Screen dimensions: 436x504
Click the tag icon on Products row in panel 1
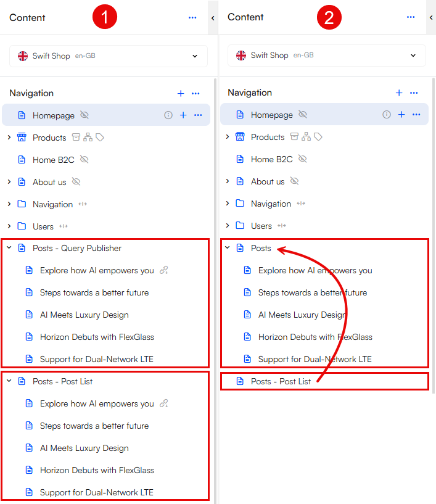pos(100,138)
